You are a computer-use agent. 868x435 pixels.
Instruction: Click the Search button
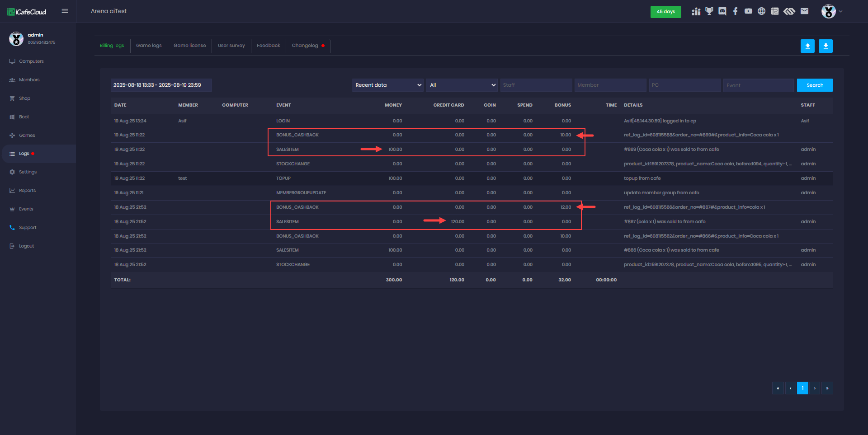click(x=815, y=85)
